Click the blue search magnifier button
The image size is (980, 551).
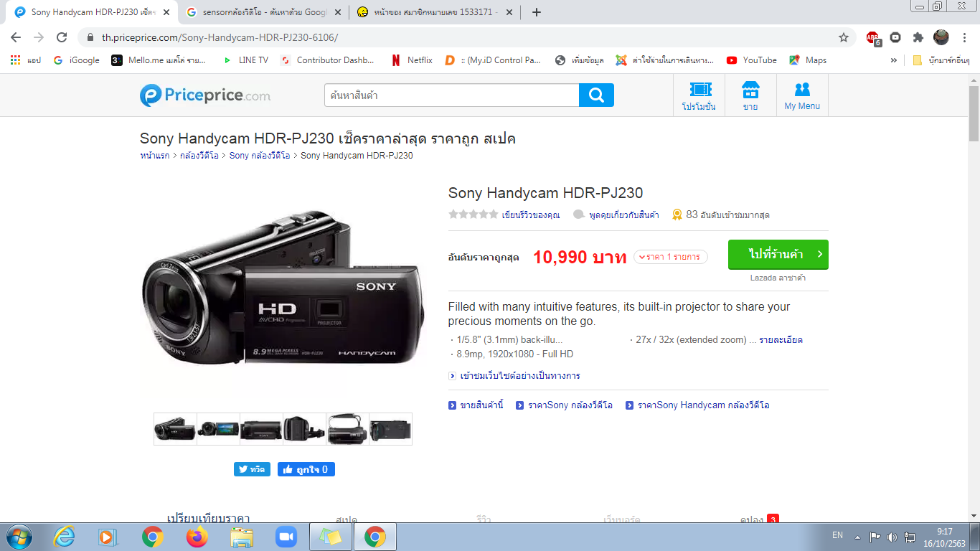click(x=596, y=95)
